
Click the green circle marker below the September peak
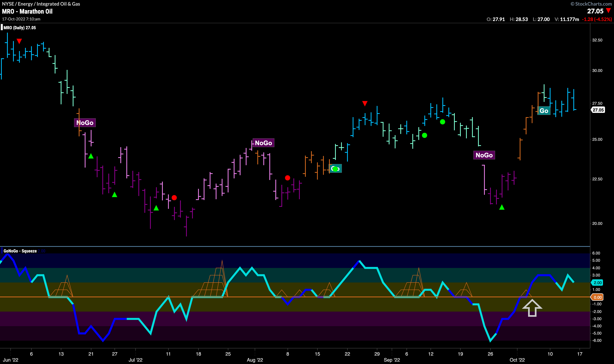443,122
